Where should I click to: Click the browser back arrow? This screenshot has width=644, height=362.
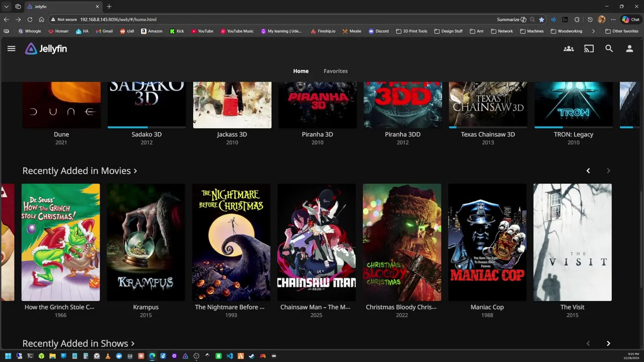click(6, 20)
